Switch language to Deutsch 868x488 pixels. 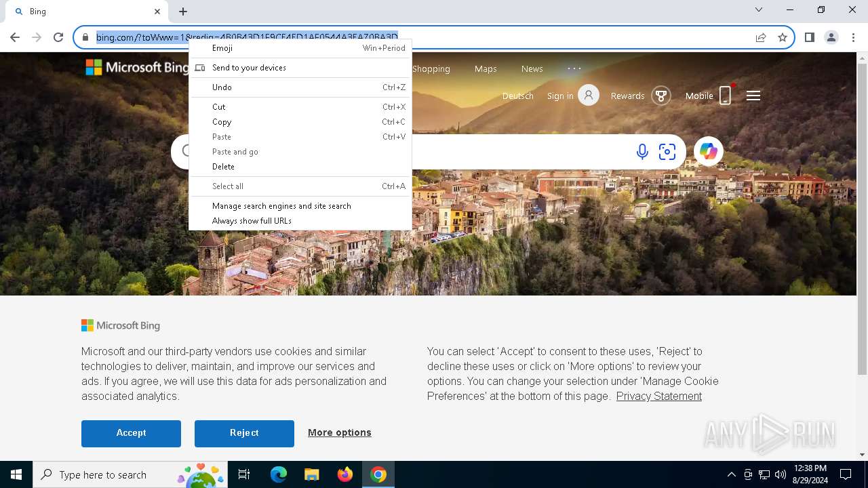518,96
